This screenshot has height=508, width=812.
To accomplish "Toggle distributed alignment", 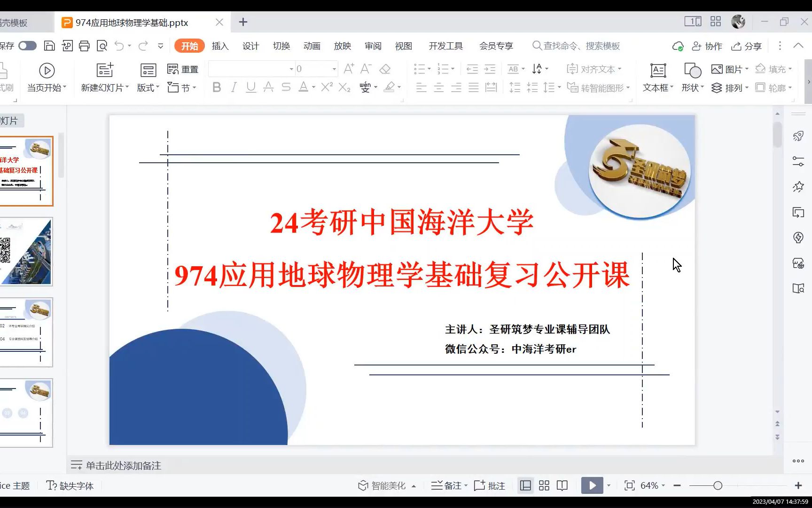I will tap(491, 87).
